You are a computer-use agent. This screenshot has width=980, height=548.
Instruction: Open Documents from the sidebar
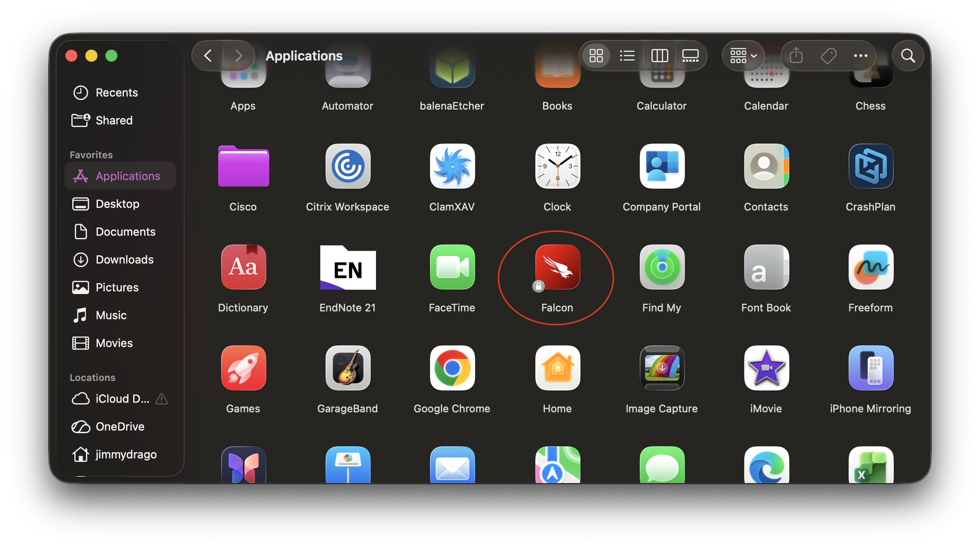pos(120,232)
